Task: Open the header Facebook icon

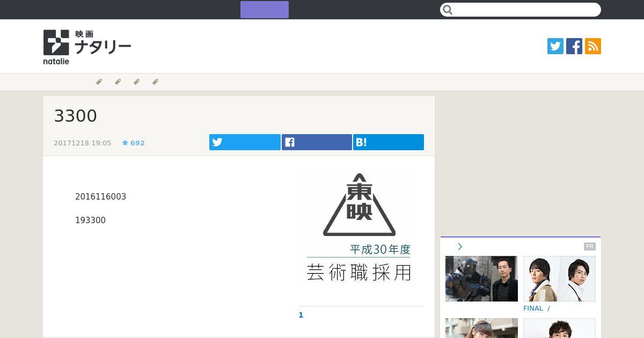Action: pos(574,46)
